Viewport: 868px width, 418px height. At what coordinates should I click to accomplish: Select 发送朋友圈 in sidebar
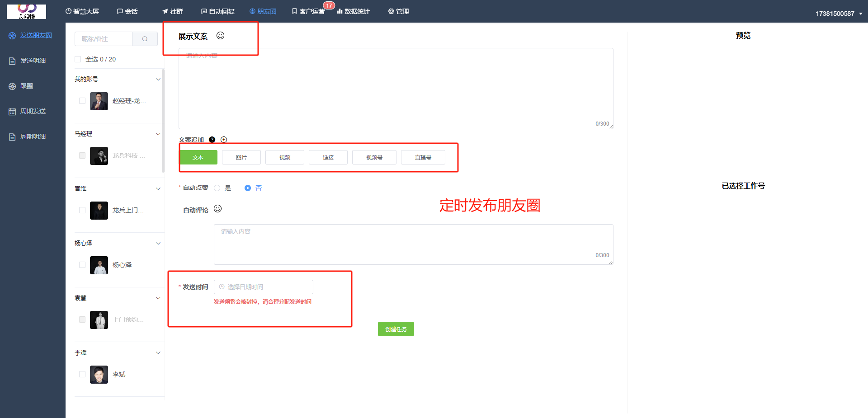(x=30, y=35)
